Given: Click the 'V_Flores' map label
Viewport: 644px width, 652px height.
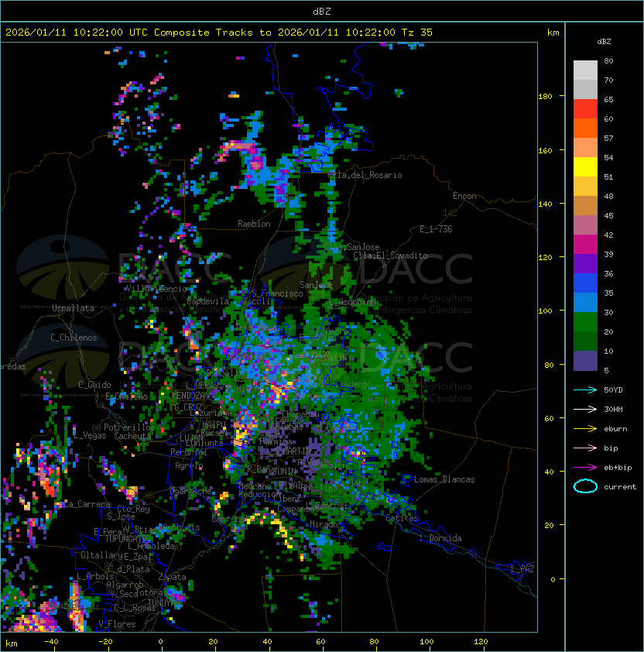Looking at the screenshot, I should (x=117, y=624).
